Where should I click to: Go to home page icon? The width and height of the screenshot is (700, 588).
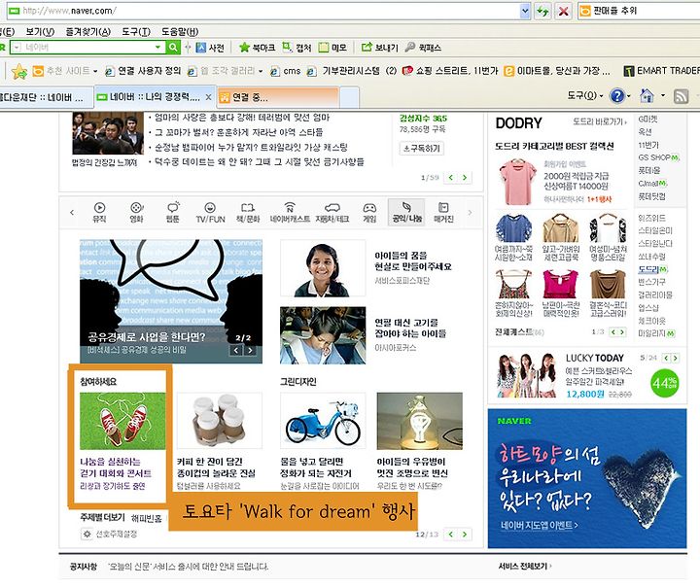[x=647, y=95]
